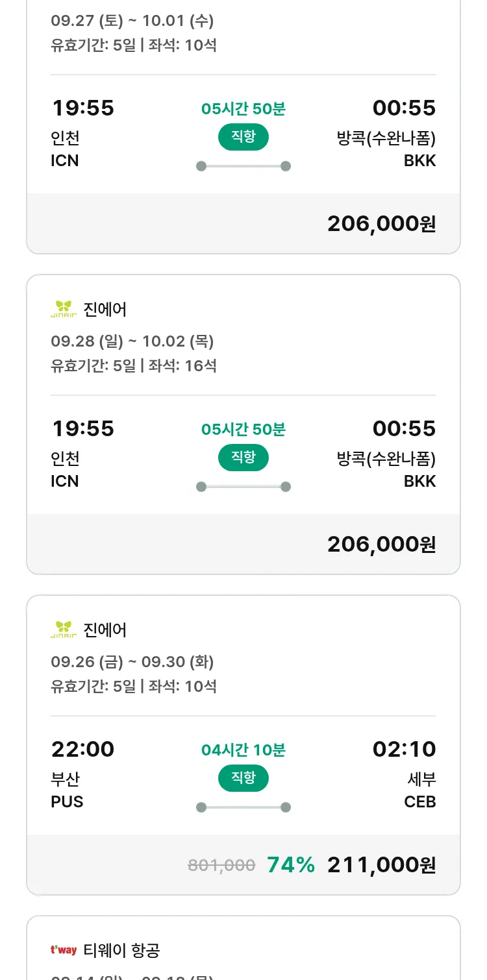Click the Jin Air logo on the 09.28 flight card
Viewport: 487px width, 980px height.
pos(64,309)
